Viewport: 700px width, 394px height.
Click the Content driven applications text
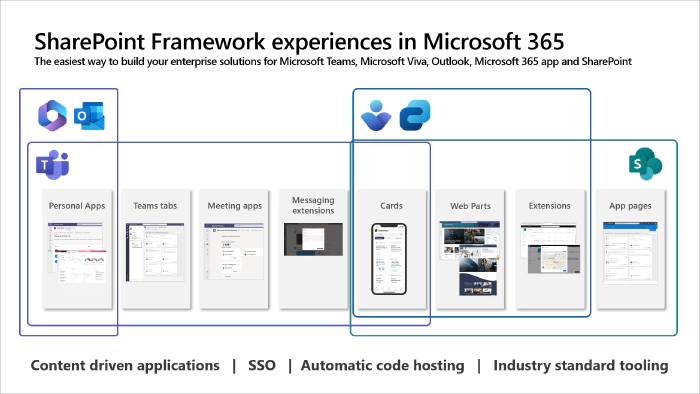125,365
